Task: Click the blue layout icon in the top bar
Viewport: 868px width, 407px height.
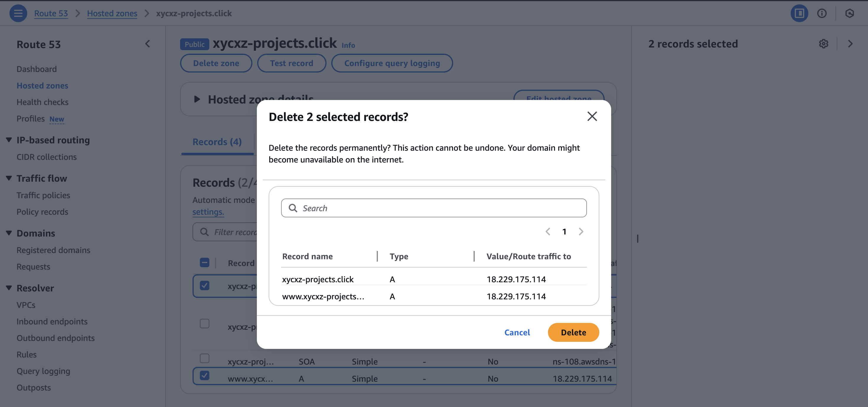Action: (x=799, y=13)
